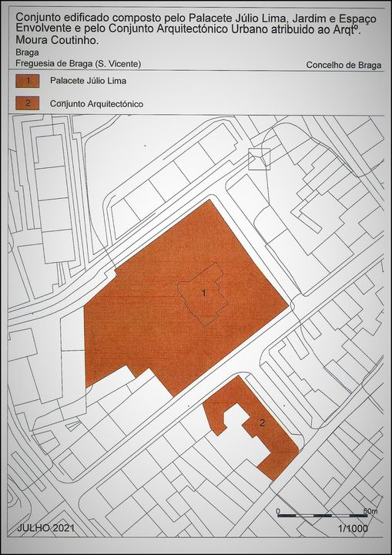Click the 'JULHO 2021' date text
This screenshot has height=555, width=392.
(x=46, y=528)
